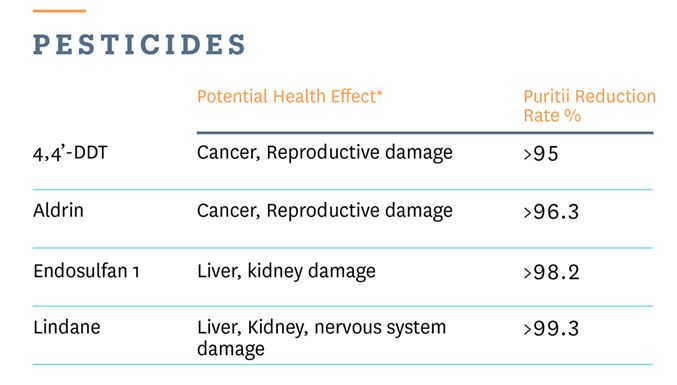Image resolution: width=677 pixels, height=385 pixels.
Task: Click Lindane's nervous system damage text
Action: tap(322, 338)
